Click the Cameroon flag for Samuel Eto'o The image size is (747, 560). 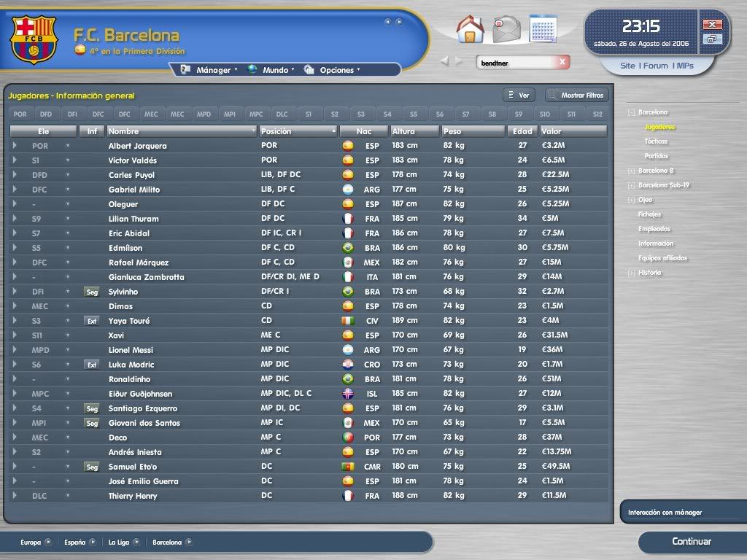[x=348, y=466]
